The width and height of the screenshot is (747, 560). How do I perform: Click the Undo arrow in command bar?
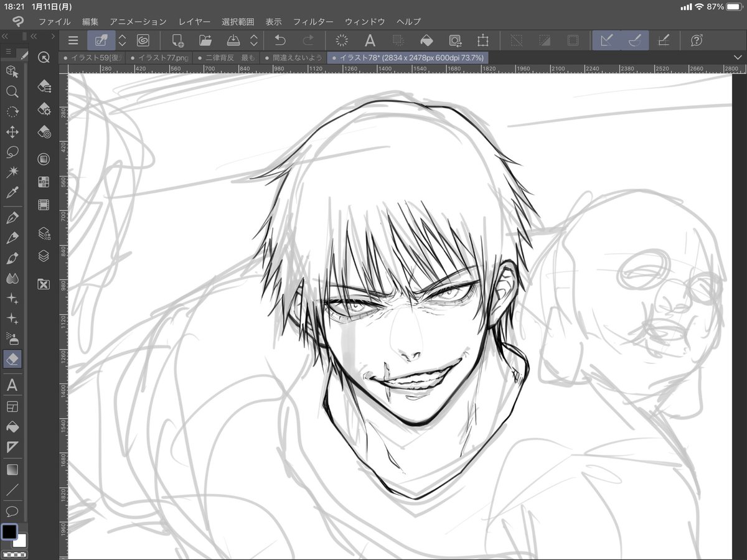click(x=280, y=41)
